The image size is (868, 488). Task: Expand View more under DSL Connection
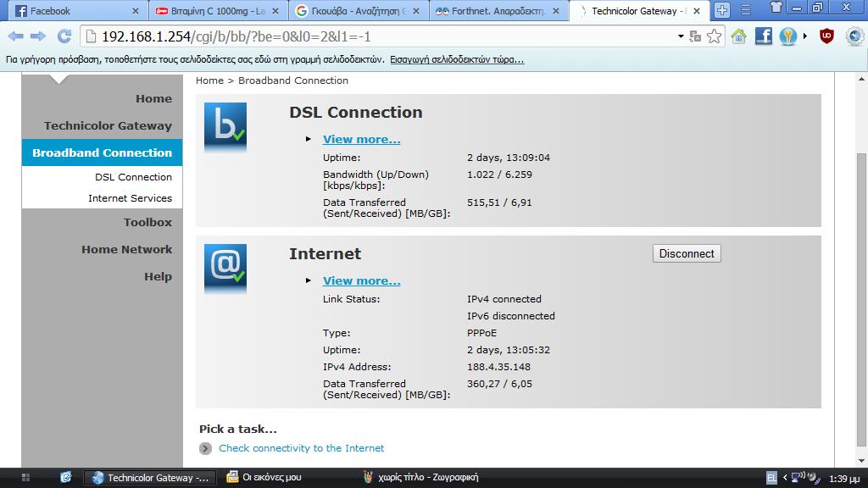[x=361, y=140]
